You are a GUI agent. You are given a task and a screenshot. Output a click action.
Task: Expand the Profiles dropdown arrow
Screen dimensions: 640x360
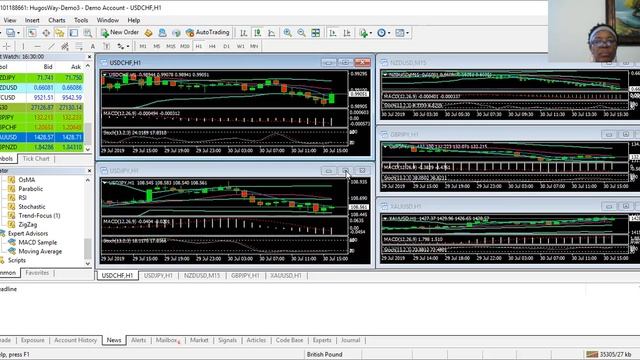coord(18,33)
